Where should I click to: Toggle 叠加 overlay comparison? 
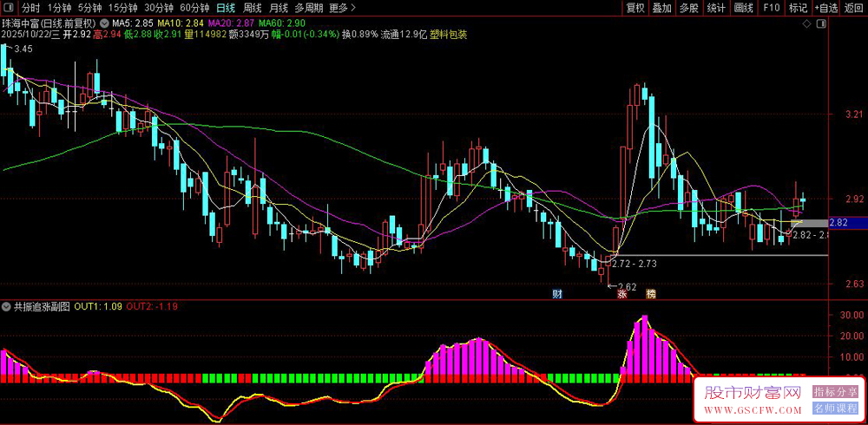[662, 8]
